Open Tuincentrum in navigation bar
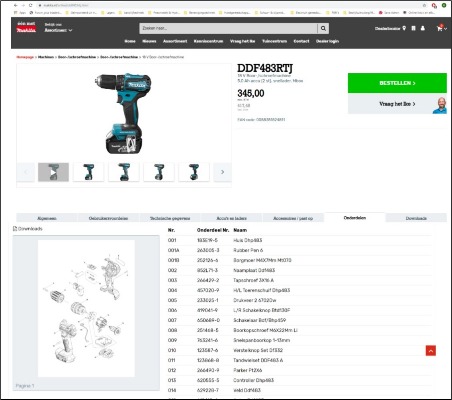 (x=274, y=41)
